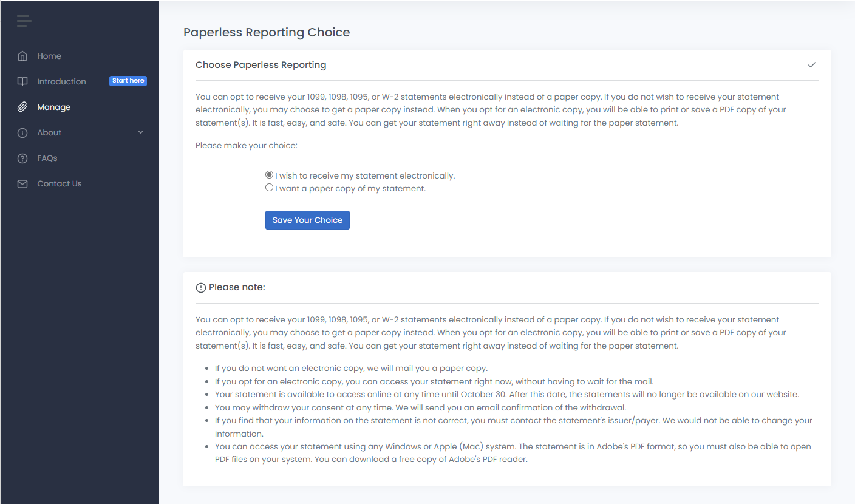The width and height of the screenshot is (855, 504).
Task: Open the Introduction menu item
Action: 61,81
